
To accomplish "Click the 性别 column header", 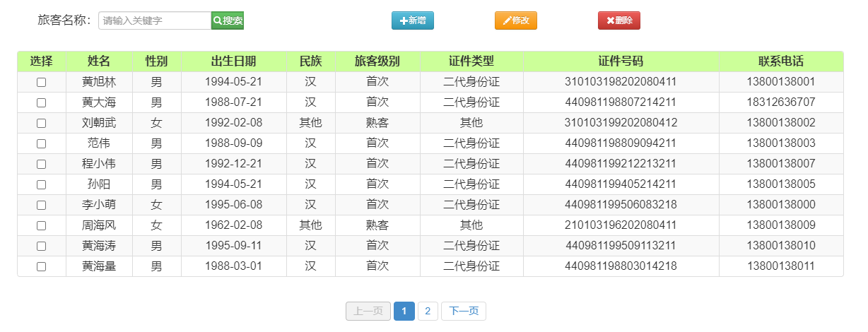I will click(157, 61).
